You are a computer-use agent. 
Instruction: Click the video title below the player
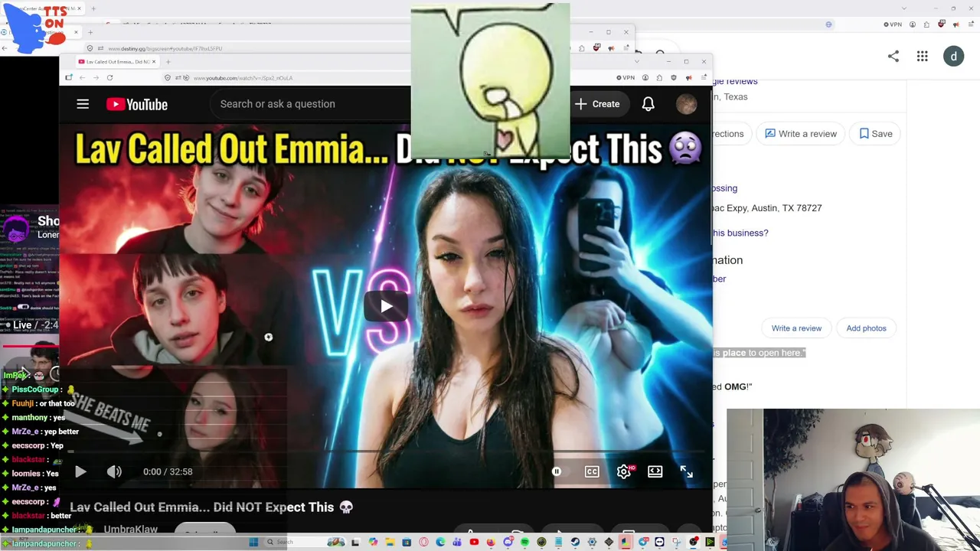coord(211,507)
